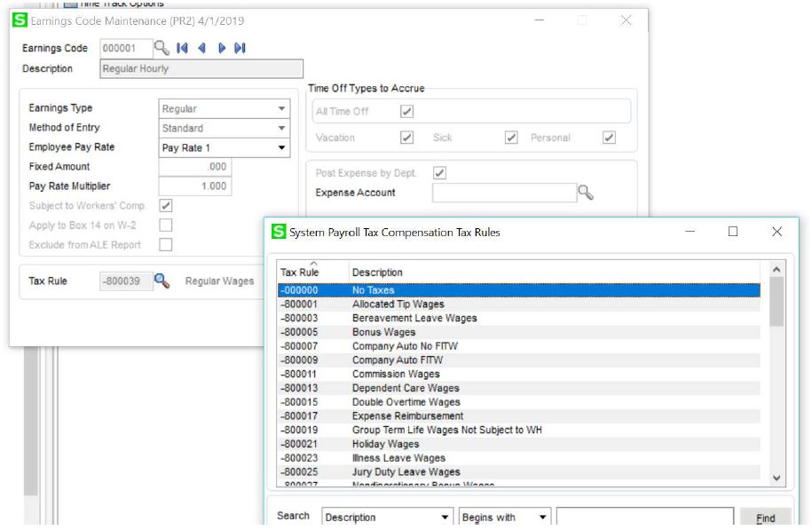812x530 pixels.
Task: Go to the previous earnings code record
Action: 202,48
